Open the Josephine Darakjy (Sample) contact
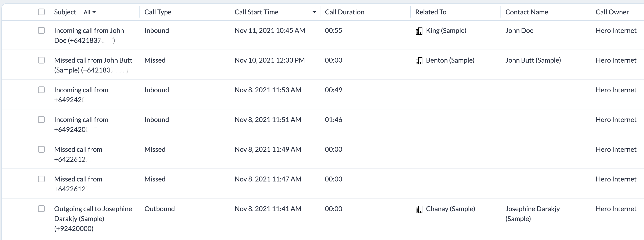The width and height of the screenshot is (644, 240). pos(533,214)
